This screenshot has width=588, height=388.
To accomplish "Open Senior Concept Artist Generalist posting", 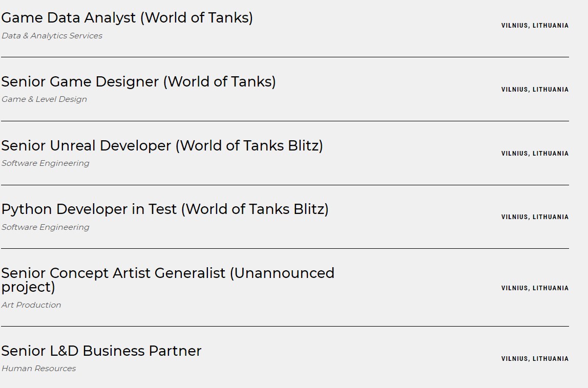I will [x=167, y=280].
